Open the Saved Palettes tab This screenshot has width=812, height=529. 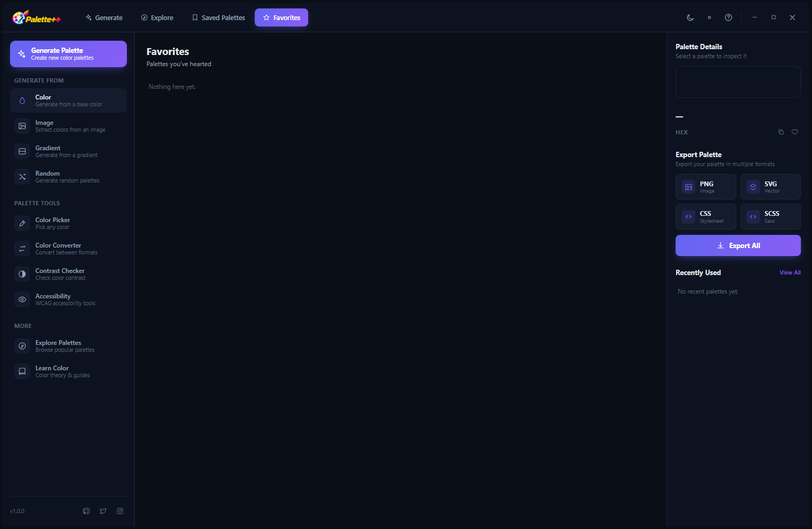tap(218, 17)
